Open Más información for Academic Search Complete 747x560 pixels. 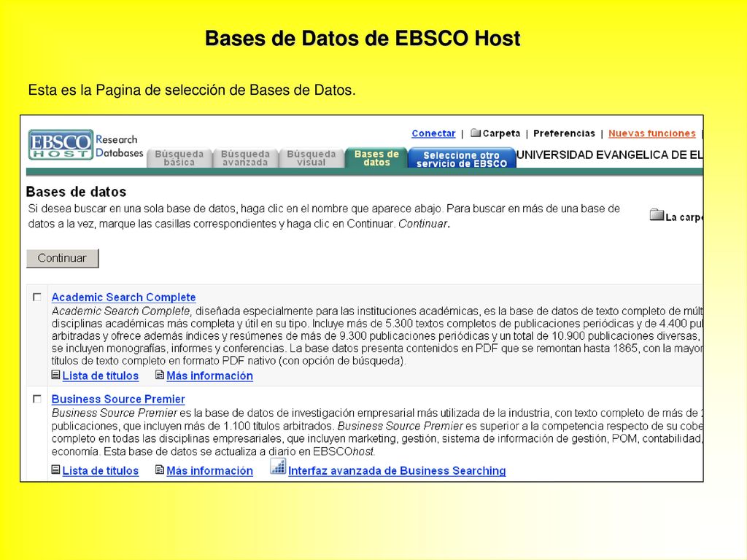click(209, 376)
